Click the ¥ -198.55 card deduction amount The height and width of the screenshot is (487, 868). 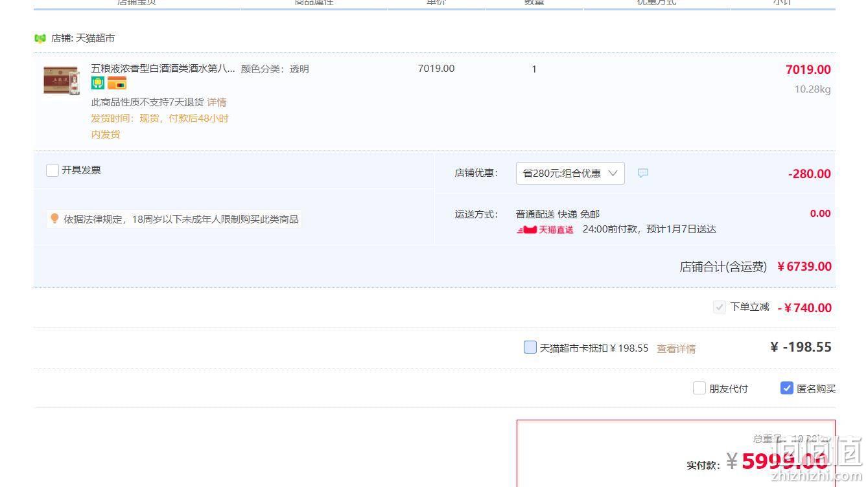click(801, 347)
